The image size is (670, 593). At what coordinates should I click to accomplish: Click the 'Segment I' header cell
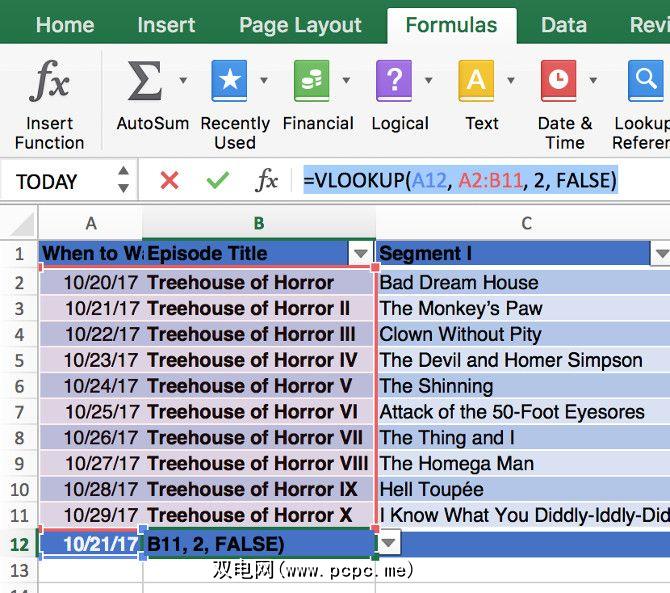point(523,254)
